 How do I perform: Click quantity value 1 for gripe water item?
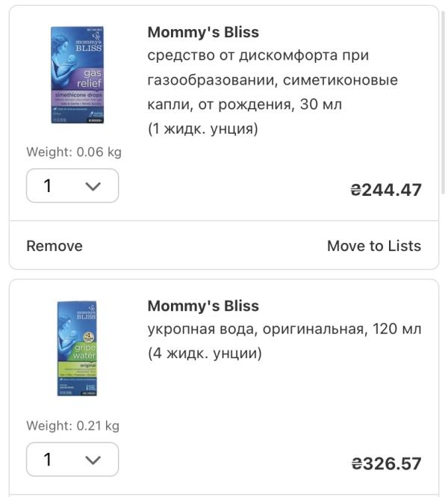coord(48,460)
